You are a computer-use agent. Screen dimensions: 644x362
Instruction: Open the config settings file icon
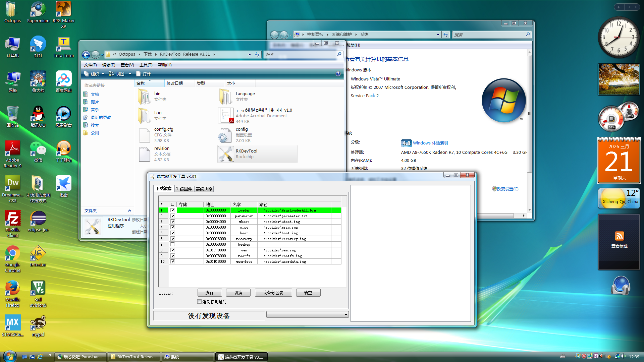click(x=225, y=135)
